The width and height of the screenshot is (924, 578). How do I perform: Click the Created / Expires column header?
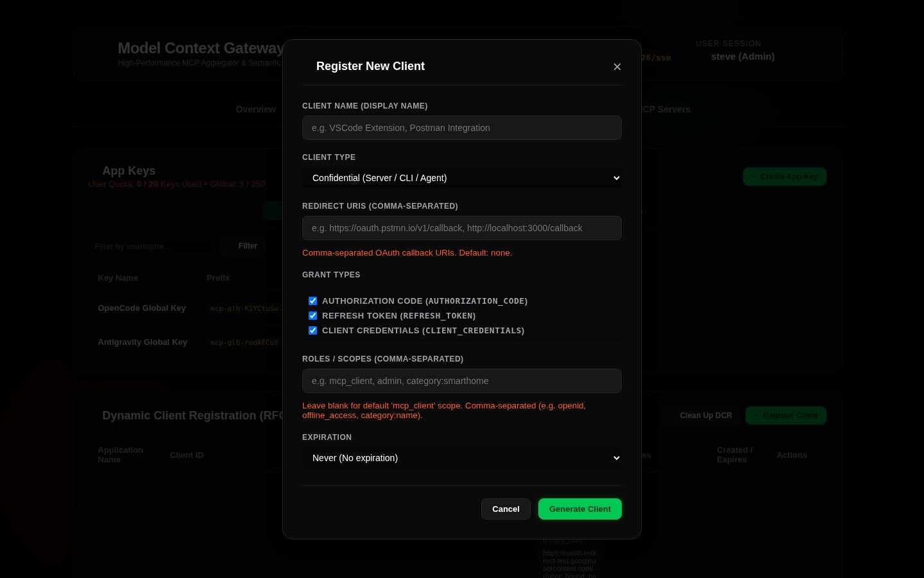click(735, 455)
